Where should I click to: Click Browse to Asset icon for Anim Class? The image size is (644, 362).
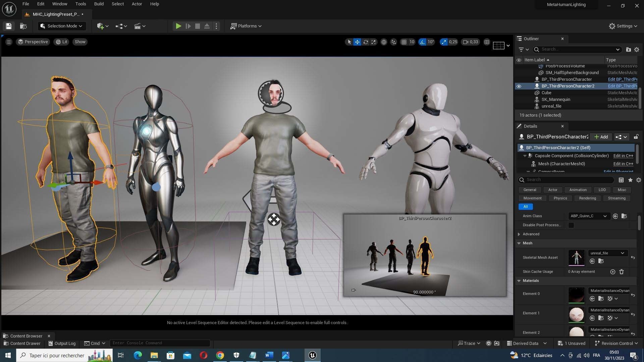pos(624,216)
